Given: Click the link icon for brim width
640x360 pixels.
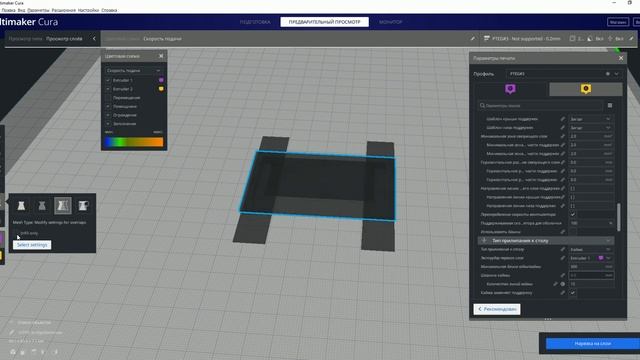Looking at the screenshot, I should coord(563,275).
